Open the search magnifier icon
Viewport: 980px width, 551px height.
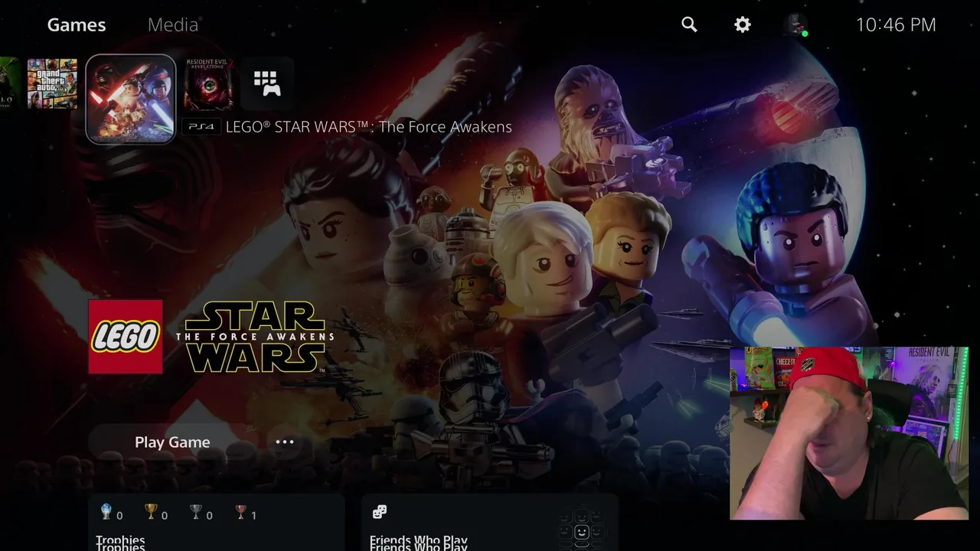689,24
